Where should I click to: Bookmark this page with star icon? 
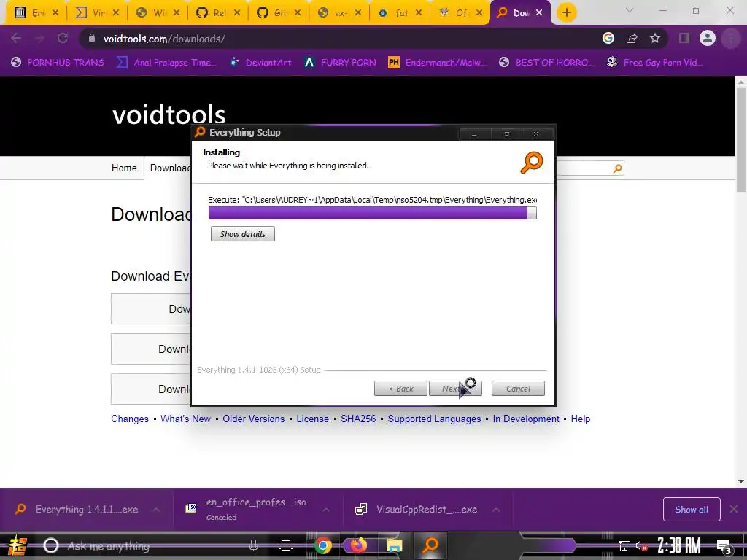coord(655,38)
